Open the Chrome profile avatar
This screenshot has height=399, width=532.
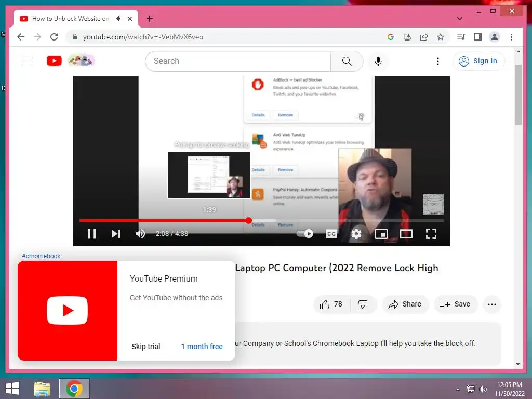point(495,37)
